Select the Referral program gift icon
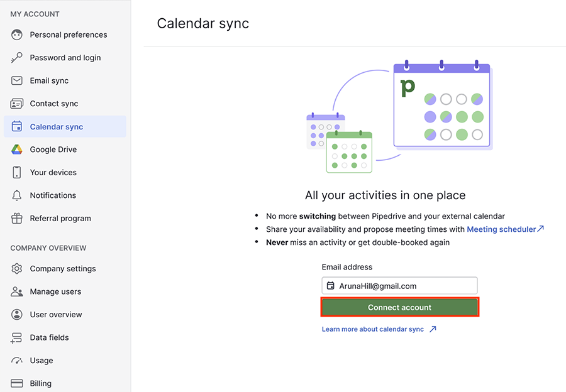566x392 pixels. tap(16, 218)
